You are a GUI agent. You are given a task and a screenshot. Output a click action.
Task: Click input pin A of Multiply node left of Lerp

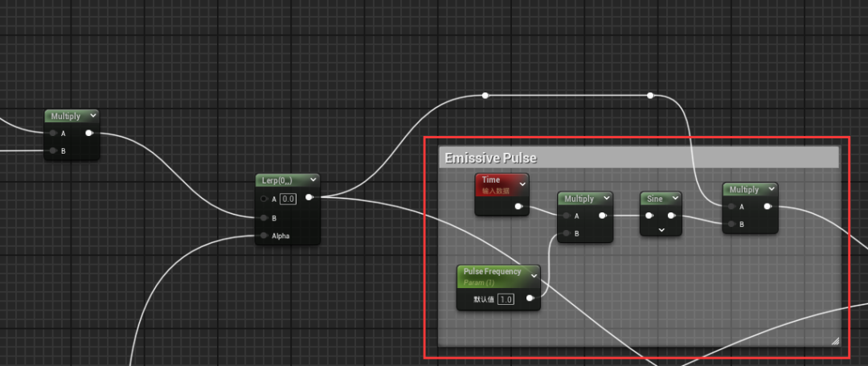(52, 133)
